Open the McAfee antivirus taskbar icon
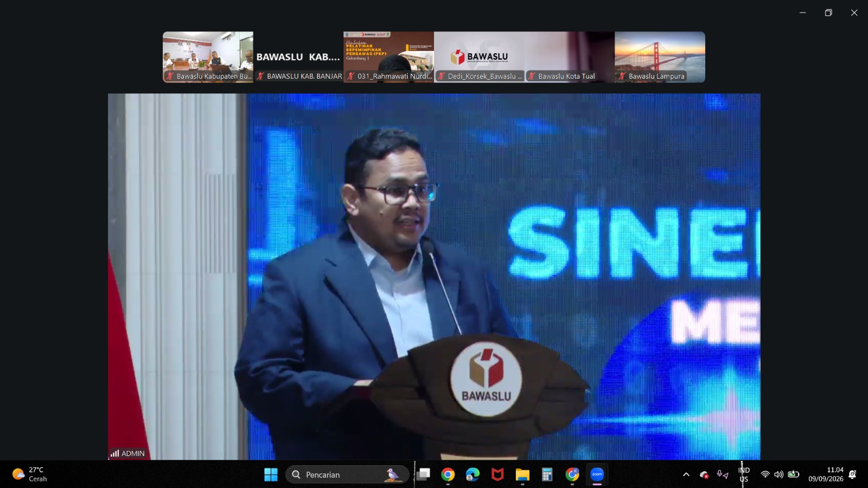The height and width of the screenshot is (488, 868). (497, 475)
